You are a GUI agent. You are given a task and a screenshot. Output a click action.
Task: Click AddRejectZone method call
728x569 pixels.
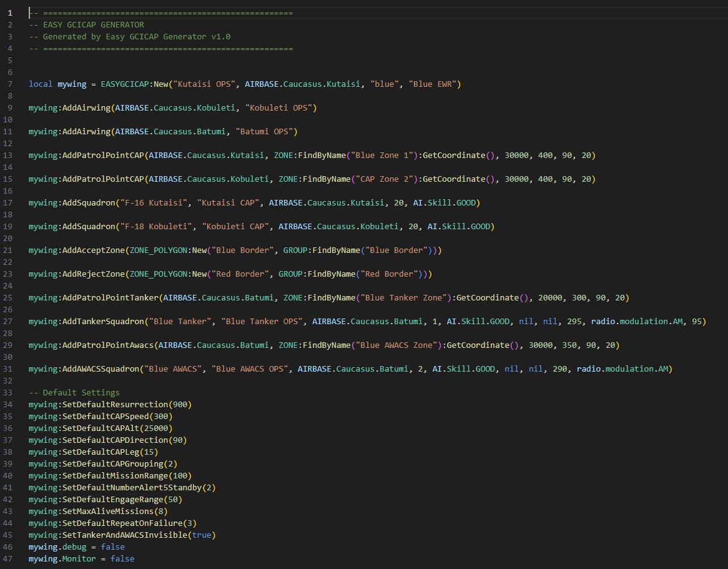[x=93, y=274]
